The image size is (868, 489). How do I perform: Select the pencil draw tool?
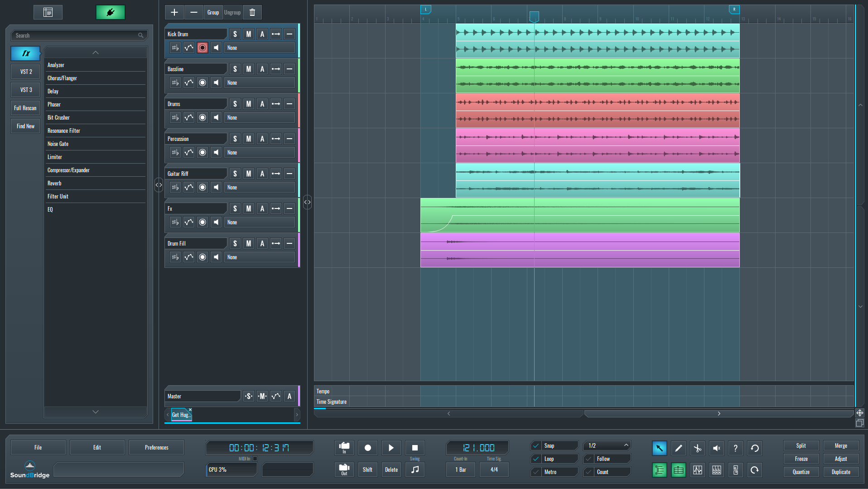coord(678,448)
